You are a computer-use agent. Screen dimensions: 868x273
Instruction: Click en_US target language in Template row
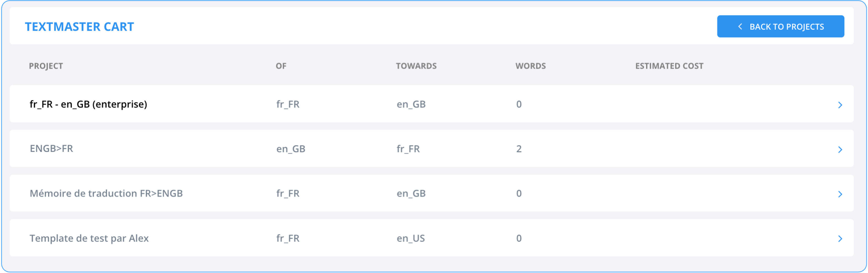coord(410,238)
